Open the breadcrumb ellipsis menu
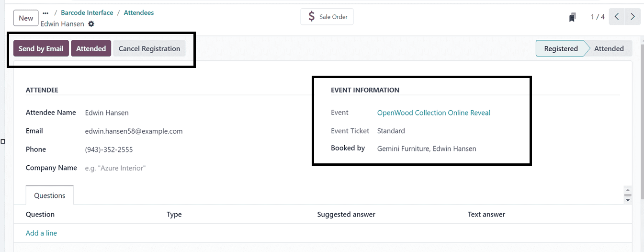 [45, 13]
